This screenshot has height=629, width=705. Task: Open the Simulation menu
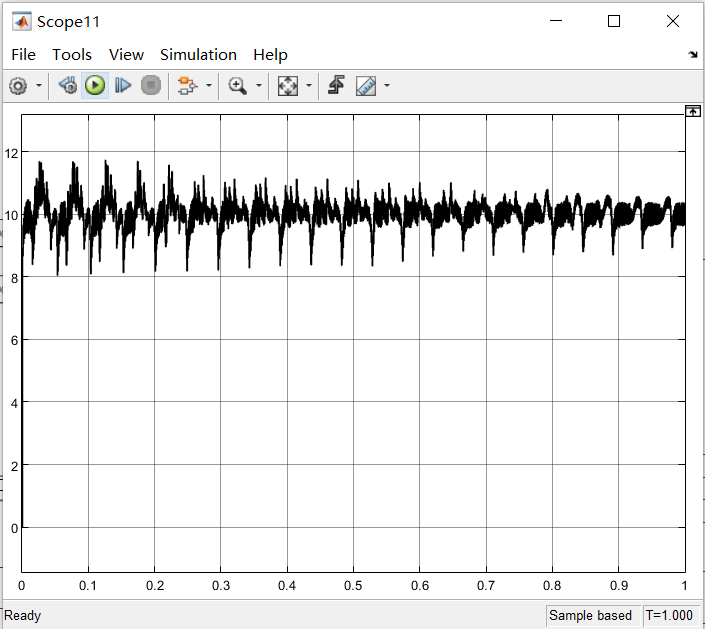tap(198, 55)
